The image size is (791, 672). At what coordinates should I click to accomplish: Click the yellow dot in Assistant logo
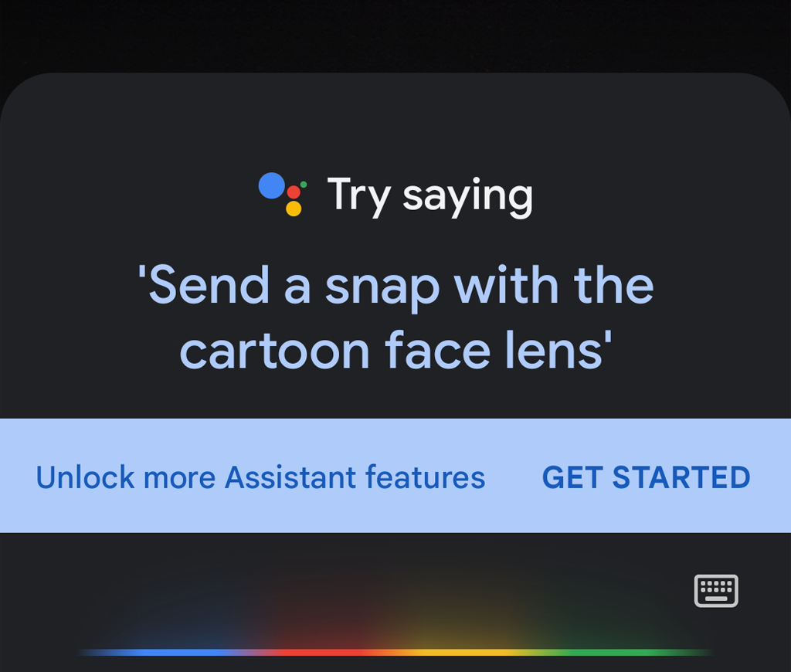[x=294, y=209]
